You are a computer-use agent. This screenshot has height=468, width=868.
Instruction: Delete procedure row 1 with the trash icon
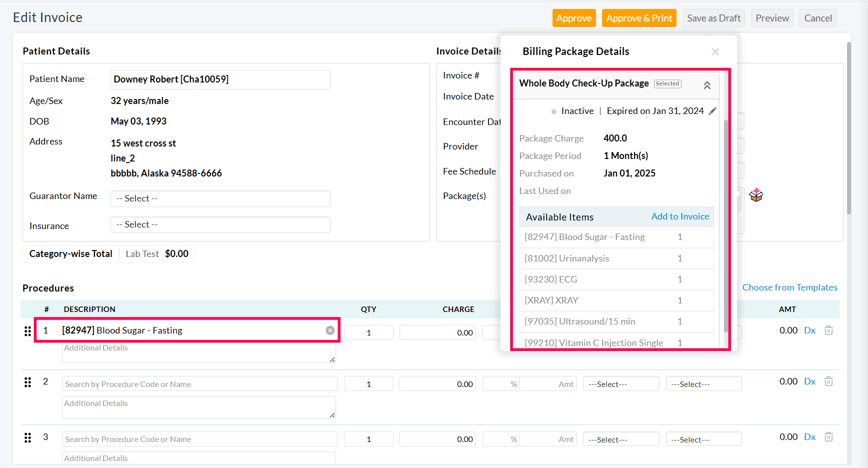pyautogui.click(x=828, y=330)
